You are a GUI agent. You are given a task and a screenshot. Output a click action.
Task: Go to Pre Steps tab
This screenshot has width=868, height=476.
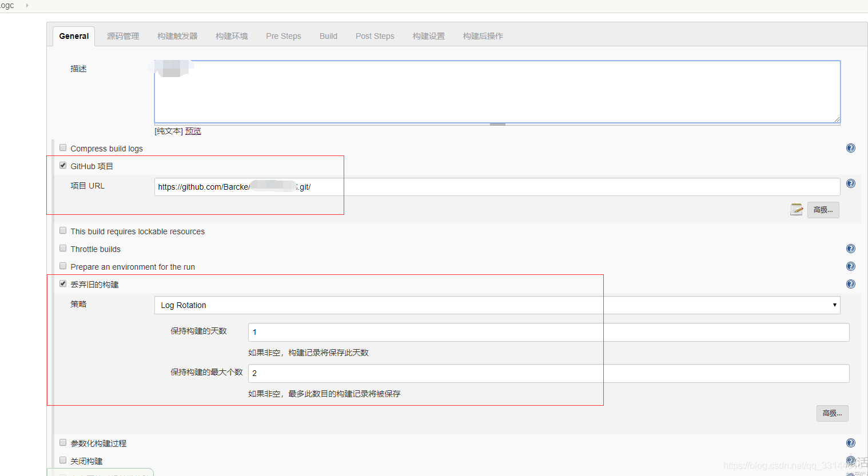point(284,36)
